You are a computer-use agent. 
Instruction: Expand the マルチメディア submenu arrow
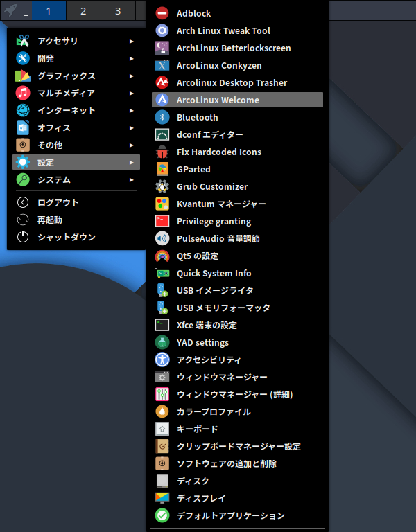tap(132, 94)
